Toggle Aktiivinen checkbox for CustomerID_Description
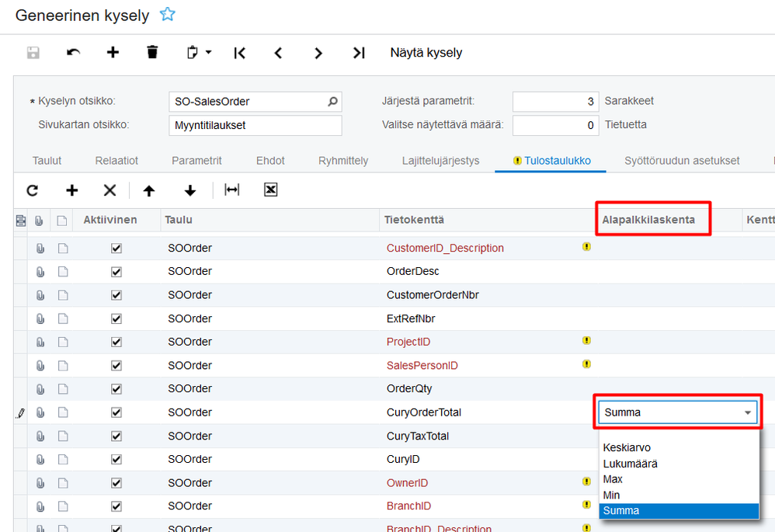The width and height of the screenshot is (775, 532). click(116, 249)
